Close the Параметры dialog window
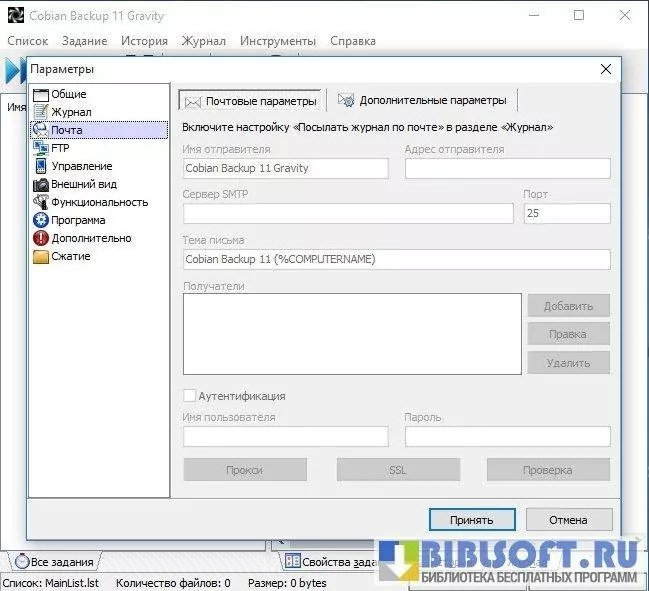649x591 pixels. click(605, 69)
